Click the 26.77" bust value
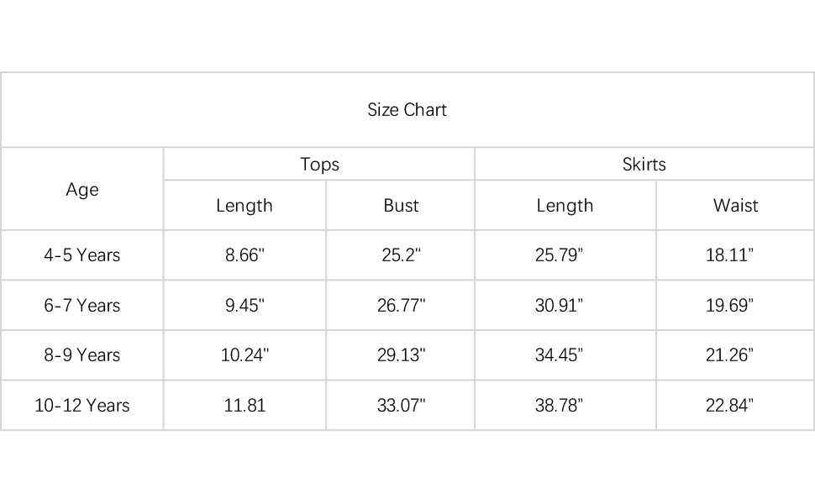This screenshot has height=504, width=815. [401, 306]
